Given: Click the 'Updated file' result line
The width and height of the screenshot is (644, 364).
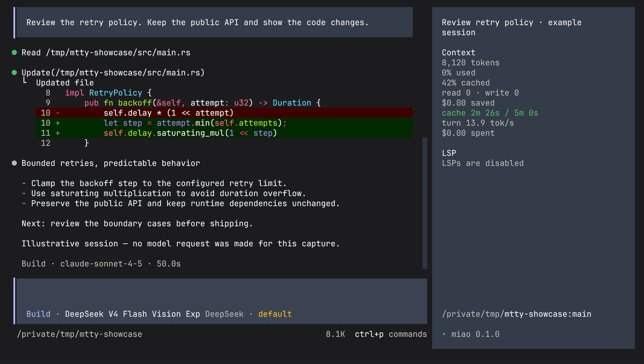Looking at the screenshot, I should pyautogui.click(x=65, y=83).
